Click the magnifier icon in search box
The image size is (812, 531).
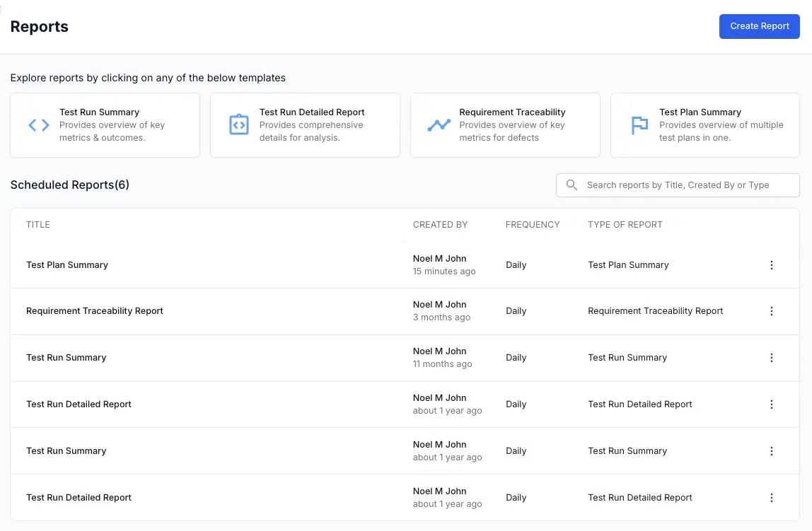click(x=572, y=185)
